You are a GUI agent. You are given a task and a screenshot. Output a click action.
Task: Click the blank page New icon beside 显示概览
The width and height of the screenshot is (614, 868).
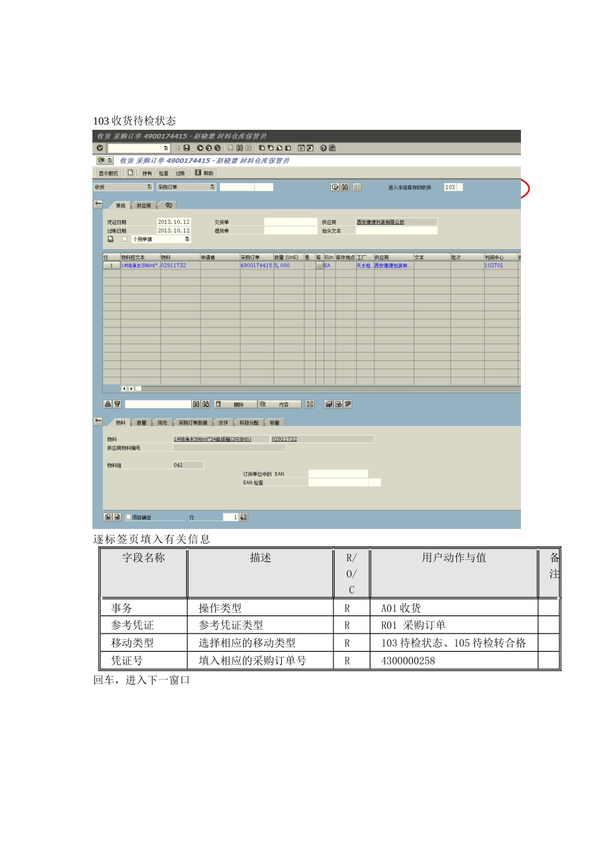tap(130, 172)
